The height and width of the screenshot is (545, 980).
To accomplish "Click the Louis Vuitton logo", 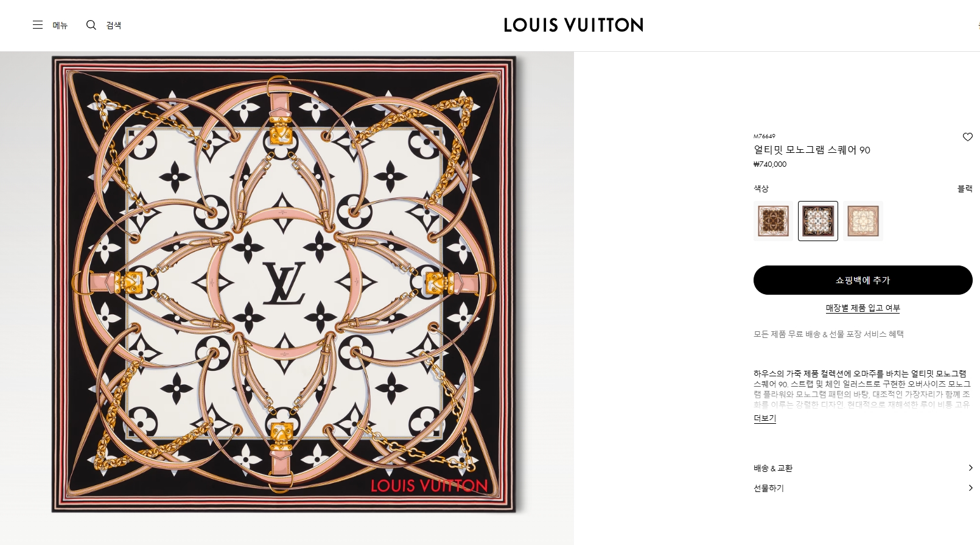I will click(x=573, y=25).
